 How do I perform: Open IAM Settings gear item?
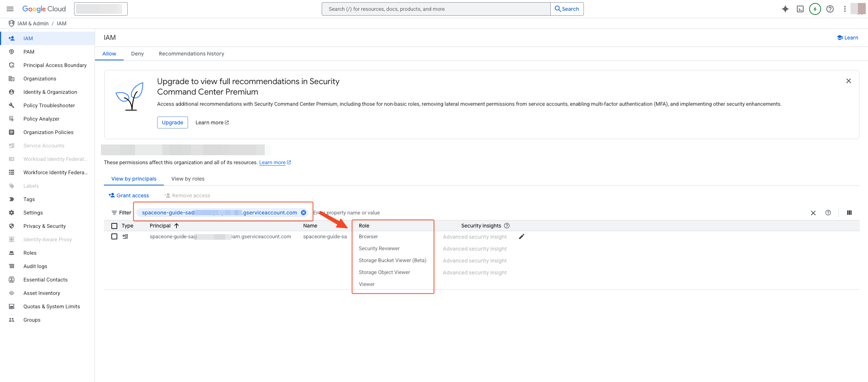(47, 213)
